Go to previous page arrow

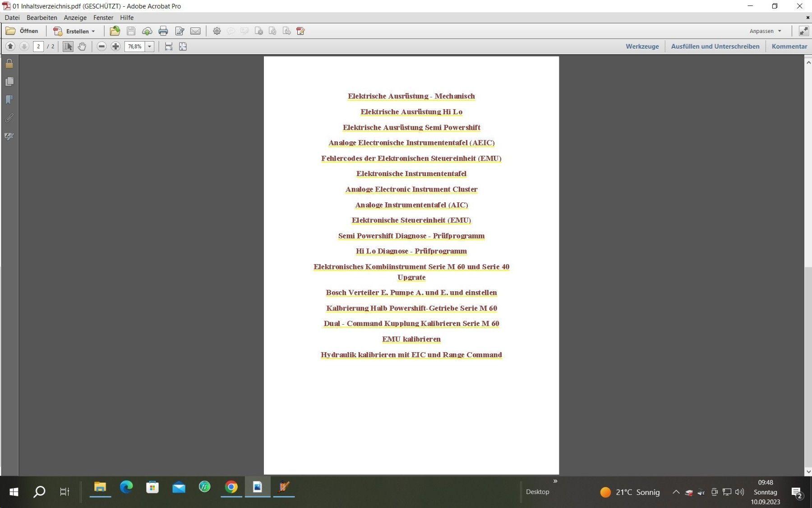[x=10, y=47]
